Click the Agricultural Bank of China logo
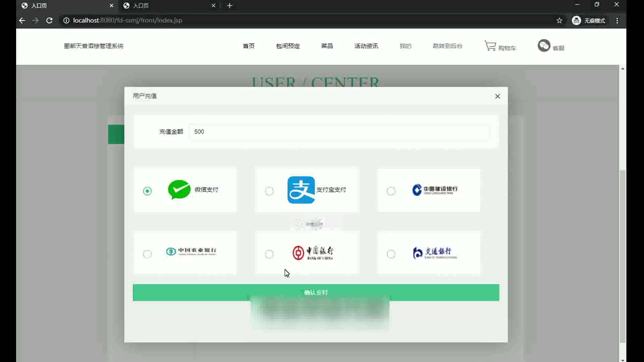Screen dimensions: 644x362 point(191,251)
